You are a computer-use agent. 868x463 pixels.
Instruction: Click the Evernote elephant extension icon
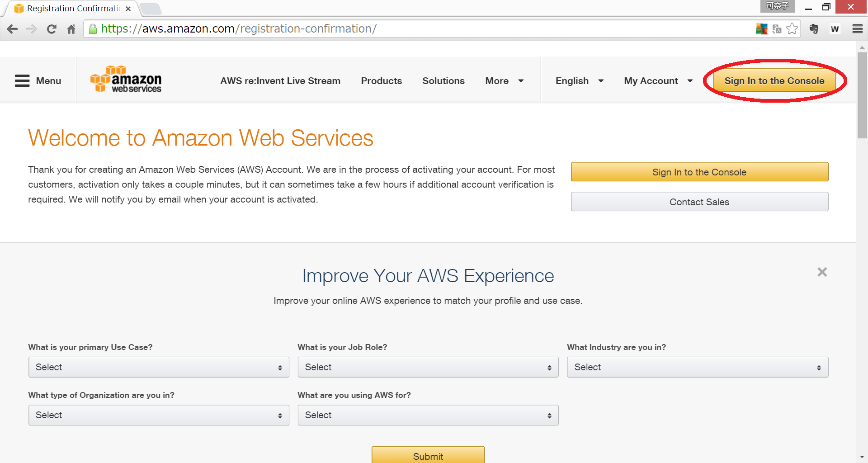pos(814,29)
